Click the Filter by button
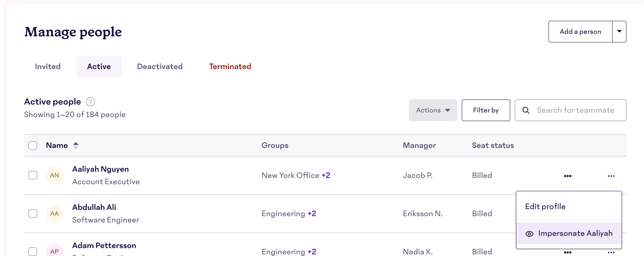This screenshot has width=644, height=256. click(x=486, y=110)
